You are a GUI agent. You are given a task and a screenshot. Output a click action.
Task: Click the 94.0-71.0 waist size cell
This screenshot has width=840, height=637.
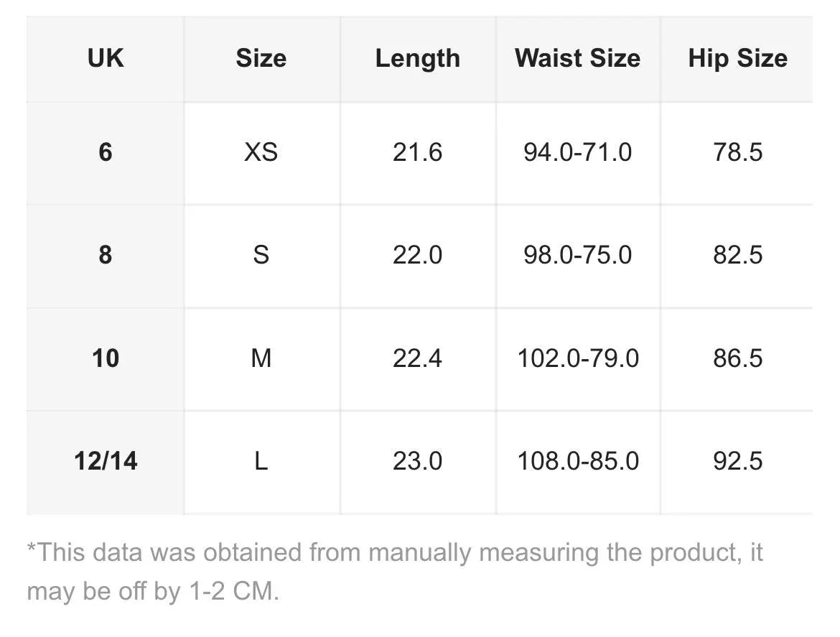point(577,152)
